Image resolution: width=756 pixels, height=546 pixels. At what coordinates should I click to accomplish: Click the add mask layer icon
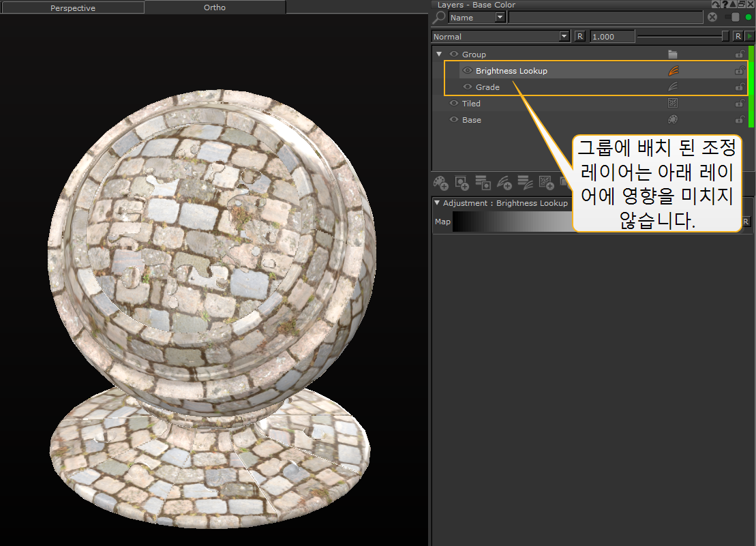pos(462,182)
